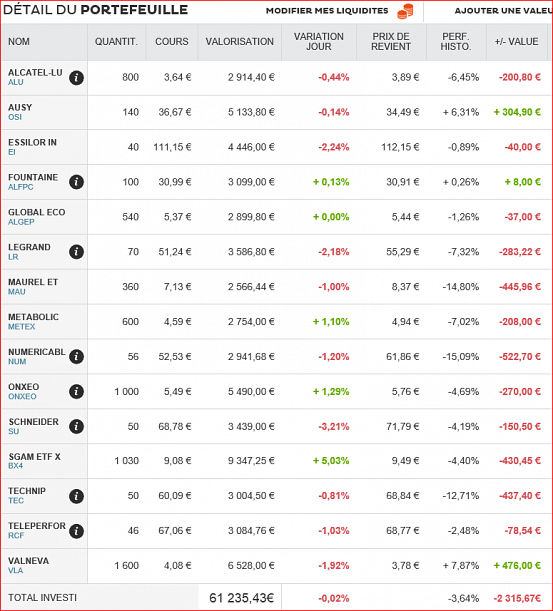Select the SGAM ETF X name
Screen dimensions: 553x611
coord(34,456)
